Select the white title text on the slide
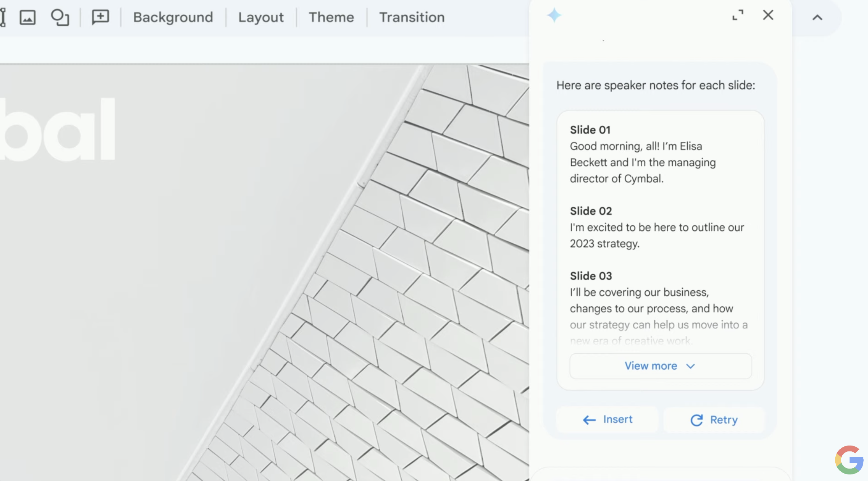 point(58,130)
